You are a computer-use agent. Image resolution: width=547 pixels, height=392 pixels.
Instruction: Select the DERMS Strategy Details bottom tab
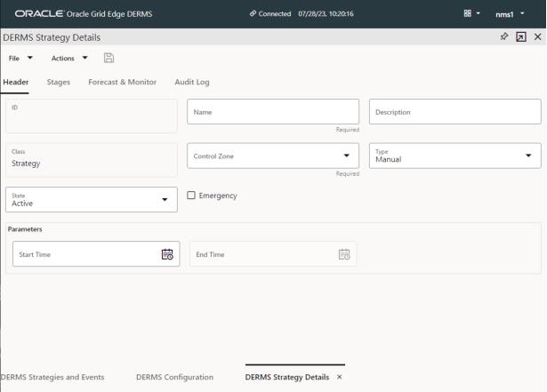287,377
